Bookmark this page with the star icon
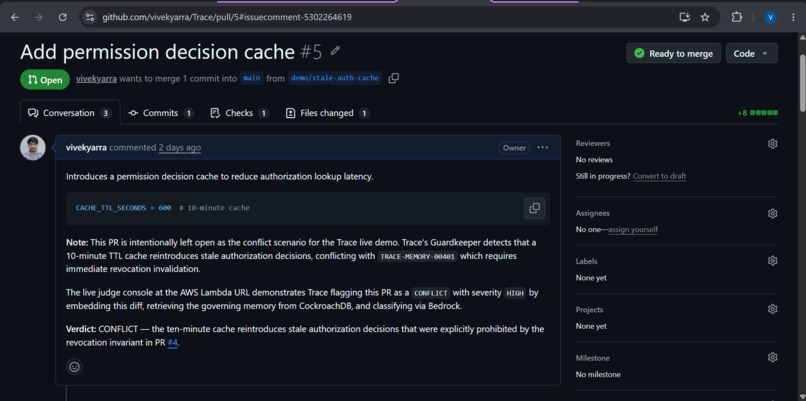Screen dimensions: 806x401 pos(705,17)
